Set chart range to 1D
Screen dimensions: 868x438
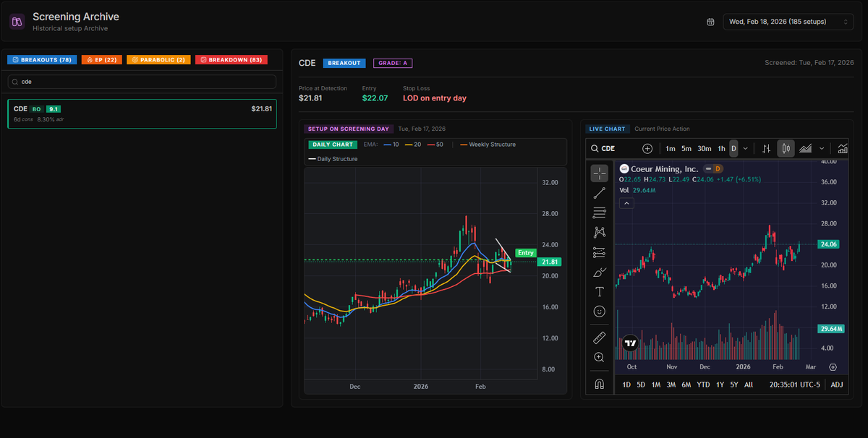coord(626,385)
